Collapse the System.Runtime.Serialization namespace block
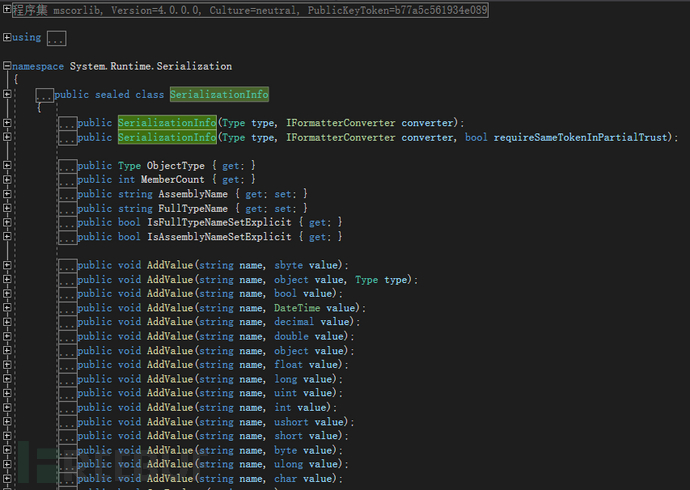The image size is (690, 490). click(7, 66)
